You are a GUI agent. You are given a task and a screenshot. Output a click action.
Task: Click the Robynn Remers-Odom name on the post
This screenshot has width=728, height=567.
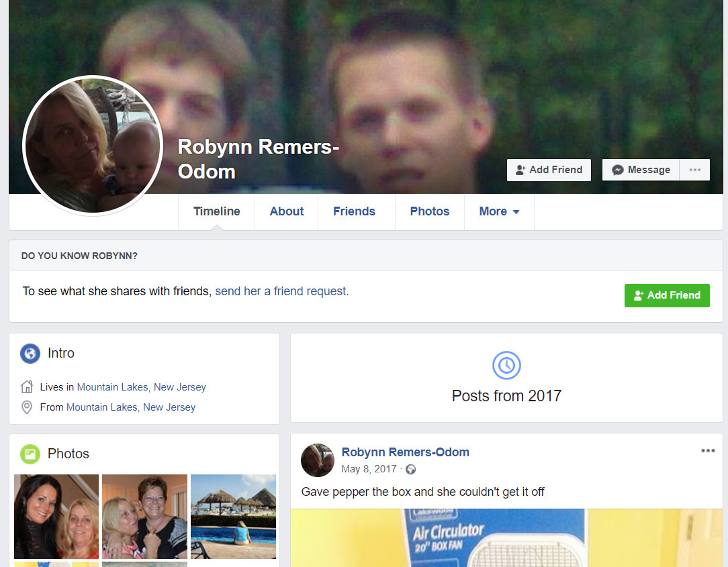pos(406,452)
